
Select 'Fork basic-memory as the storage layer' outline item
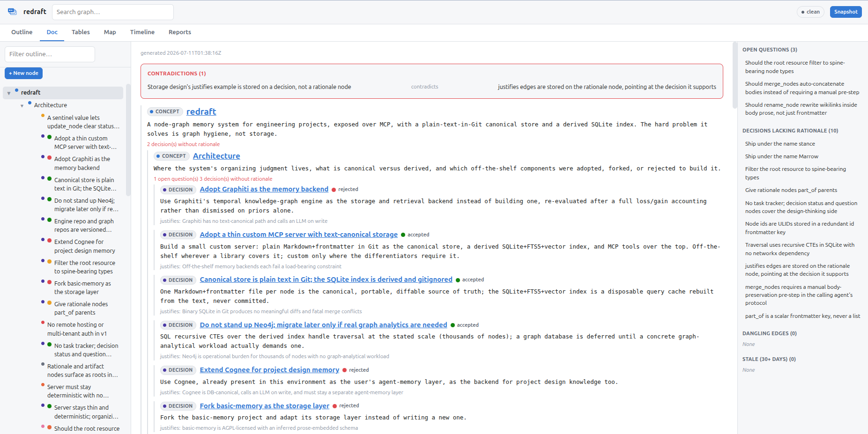82,288
